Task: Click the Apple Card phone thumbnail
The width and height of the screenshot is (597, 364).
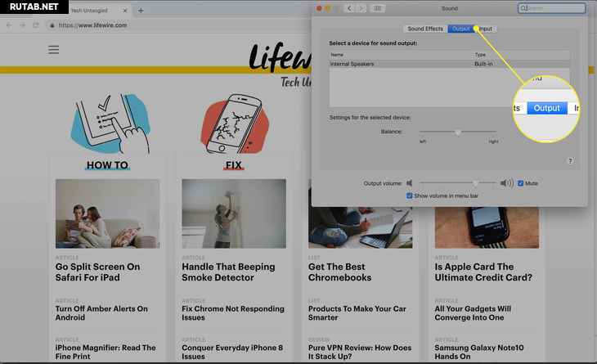Action: click(x=487, y=227)
